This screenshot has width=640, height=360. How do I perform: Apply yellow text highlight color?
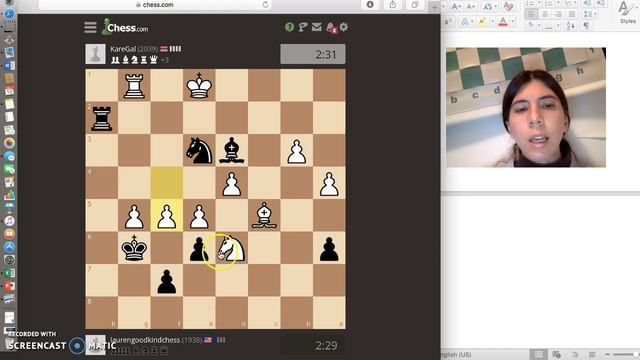(x=483, y=22)
